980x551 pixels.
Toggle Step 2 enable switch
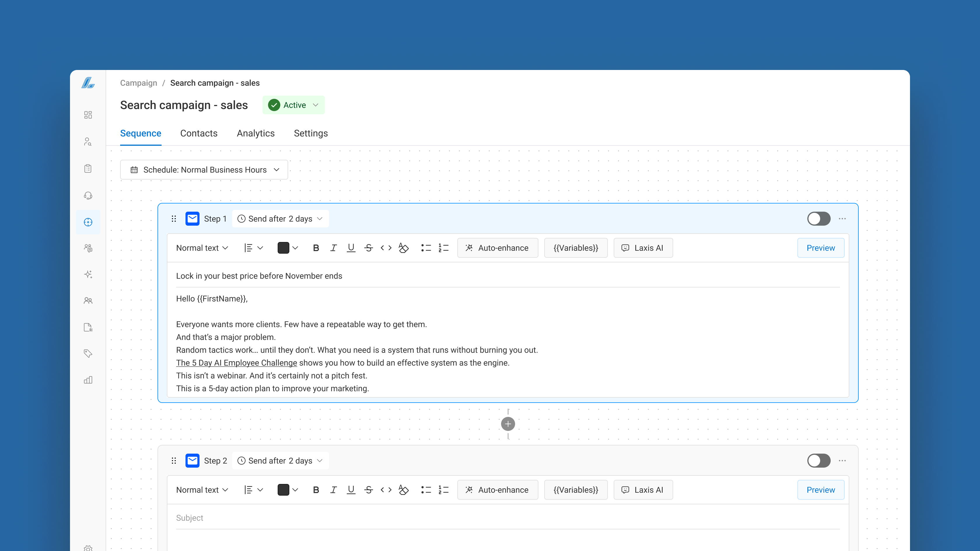coord(818,461)
